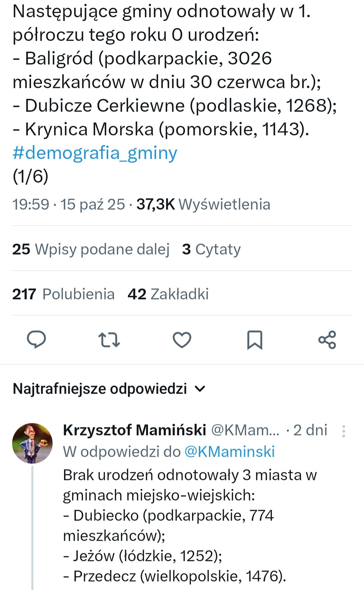
Task: Click the reply speech bubble icon
Action: (x=36, y=339)
